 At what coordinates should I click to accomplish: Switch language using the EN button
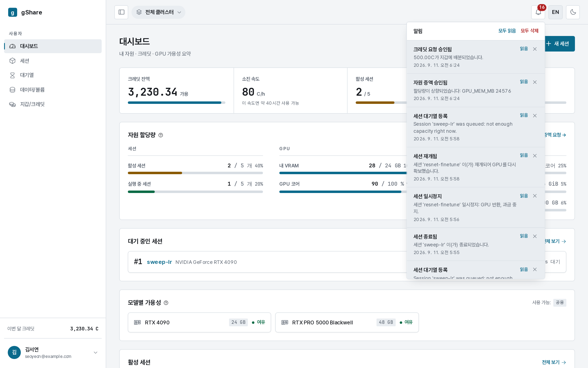point(555,12)
